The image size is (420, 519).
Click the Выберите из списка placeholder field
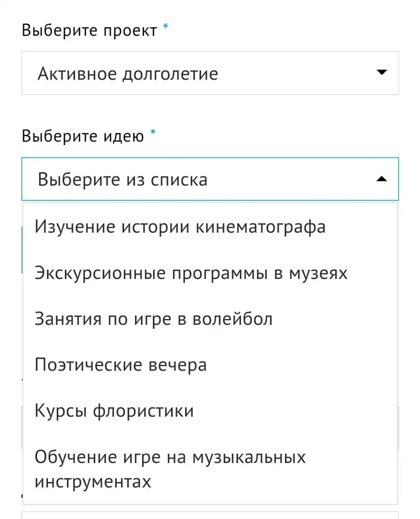[x=210, y=179]
